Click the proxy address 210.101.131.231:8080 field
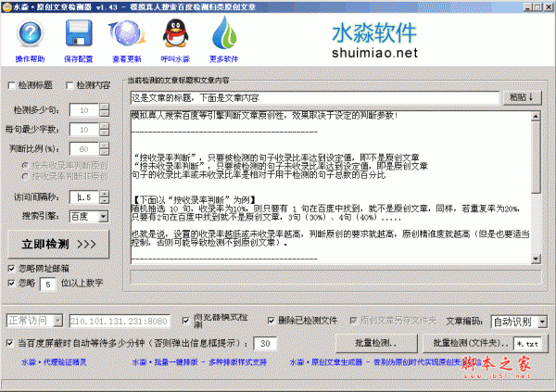Screen dimensions: 556x392 click(120, 321)
